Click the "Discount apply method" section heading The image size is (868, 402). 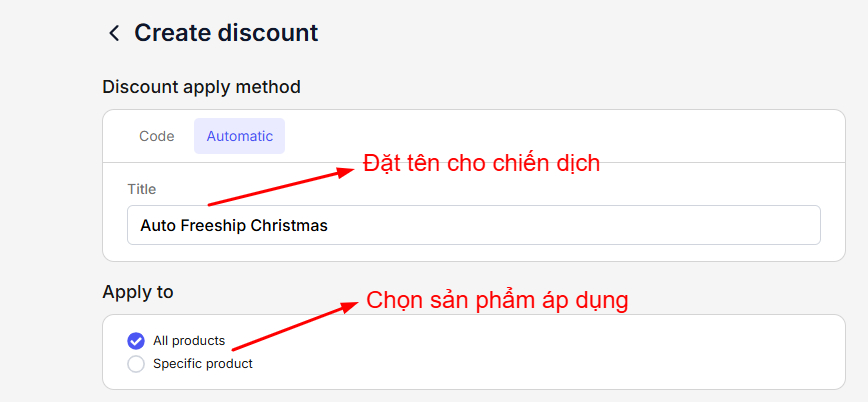click(x=201, y=87)
